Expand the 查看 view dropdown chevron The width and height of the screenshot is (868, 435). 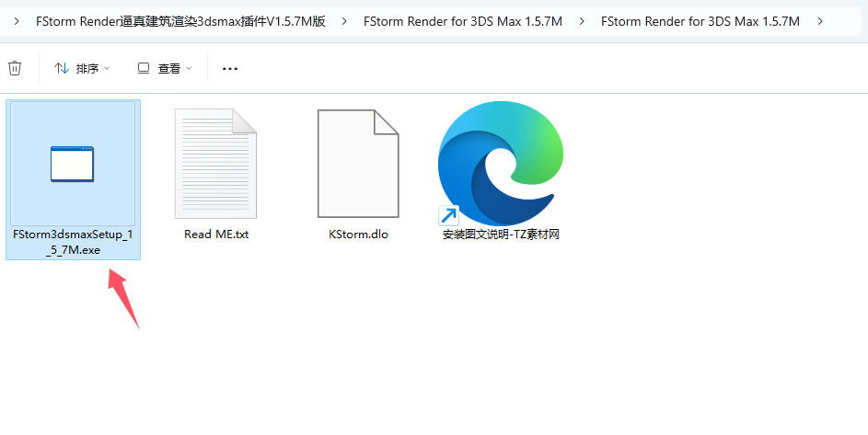click(x=189, y=68)
